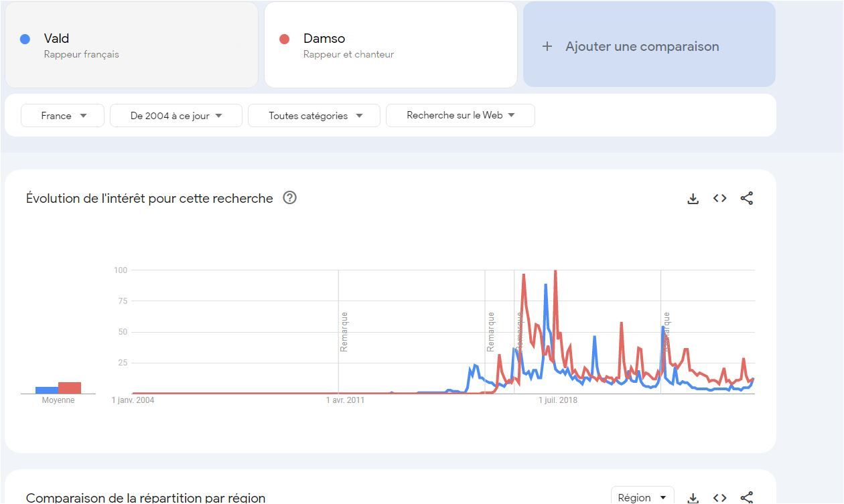
Task: Open embed code for regional comparison
Action: click(719, 497)
